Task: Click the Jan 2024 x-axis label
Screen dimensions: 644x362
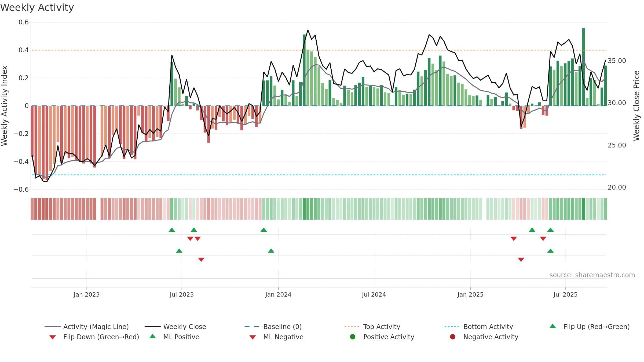Action: [278, 294]
